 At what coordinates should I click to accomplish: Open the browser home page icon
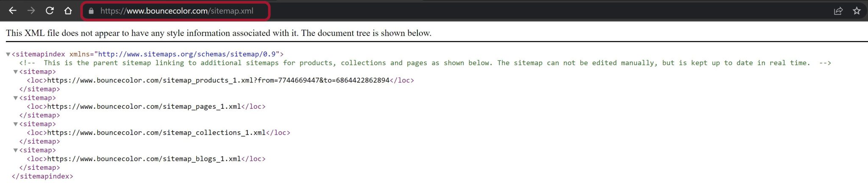[x=68, y=11]
